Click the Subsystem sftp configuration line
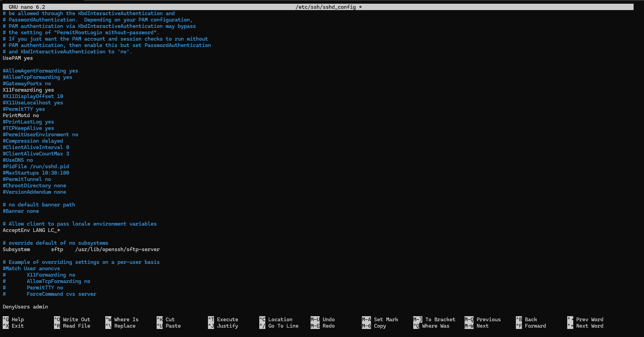The width and height of the screenshot is (644, 337). click(81, 249)
